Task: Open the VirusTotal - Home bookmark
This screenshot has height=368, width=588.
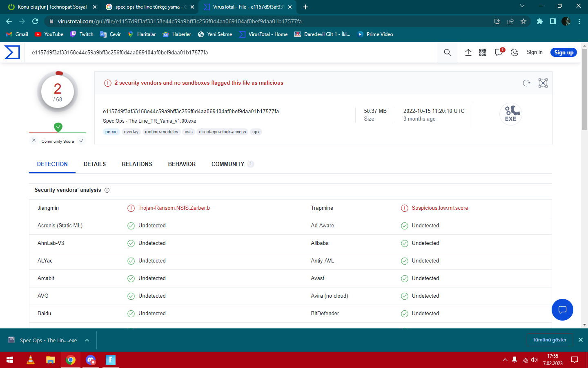Action: tap(263, 34)
